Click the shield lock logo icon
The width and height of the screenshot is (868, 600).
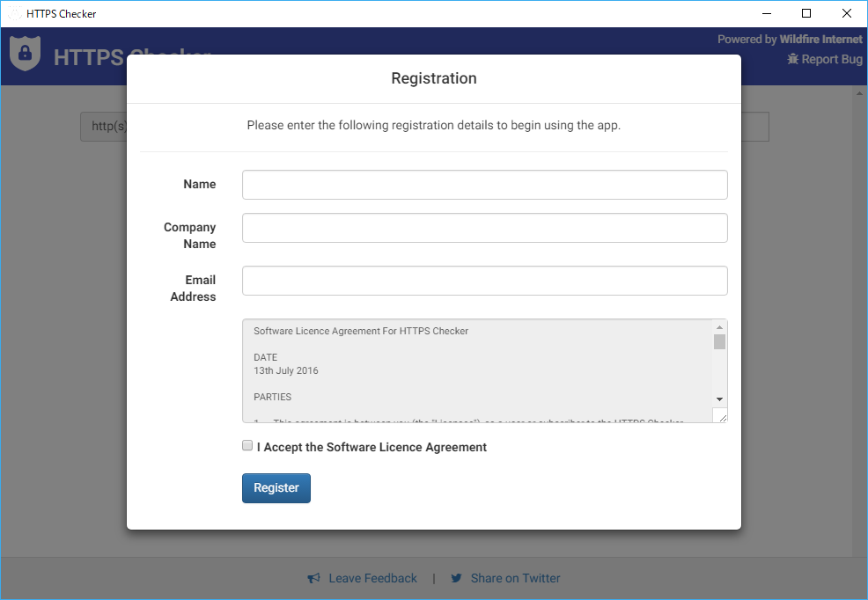(x=25, y=54)
